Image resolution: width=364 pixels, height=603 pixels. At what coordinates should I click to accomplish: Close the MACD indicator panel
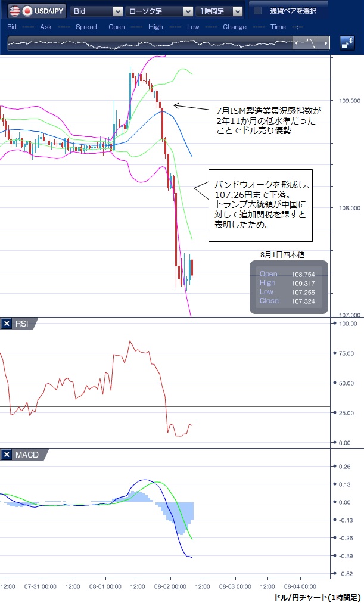[7, 455]
